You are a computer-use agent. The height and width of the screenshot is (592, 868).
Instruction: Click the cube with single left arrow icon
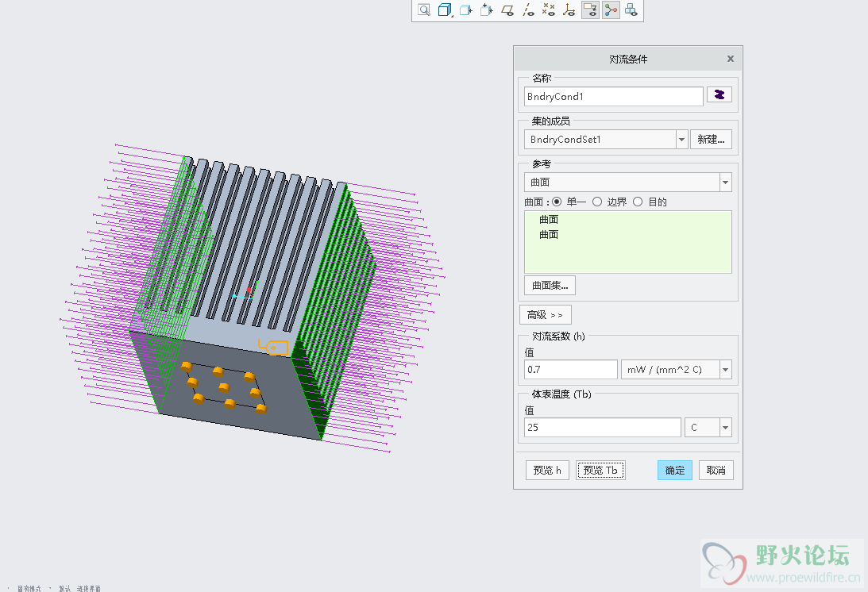coord(465,10)
